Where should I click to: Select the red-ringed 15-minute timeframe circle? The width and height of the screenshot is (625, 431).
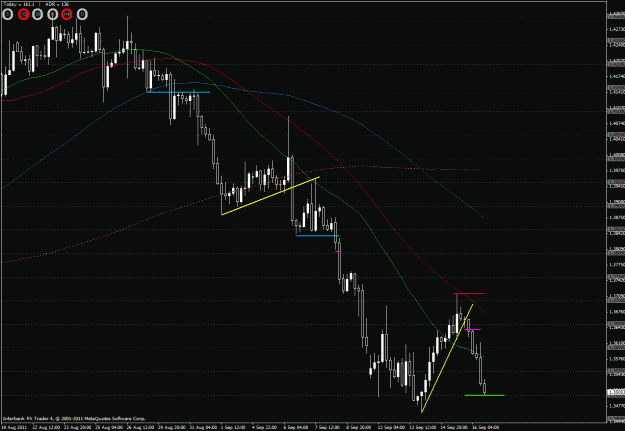coord(24,14)
